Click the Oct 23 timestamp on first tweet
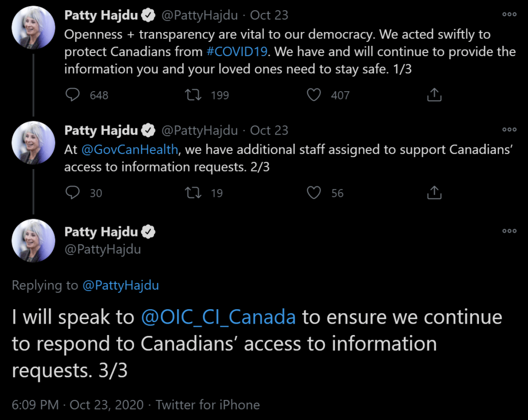The image size is (528, 420). coord(269,15)
